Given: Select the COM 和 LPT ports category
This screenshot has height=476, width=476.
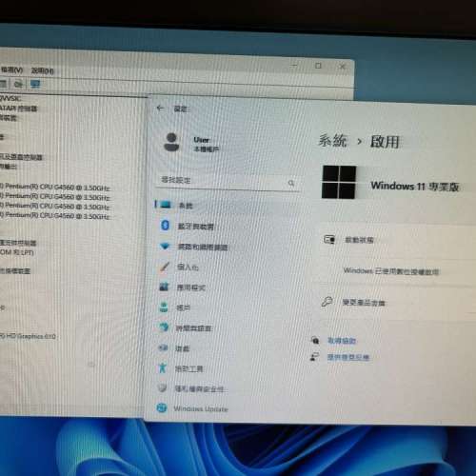Looking at the screenshot, I should pos(17,252).
